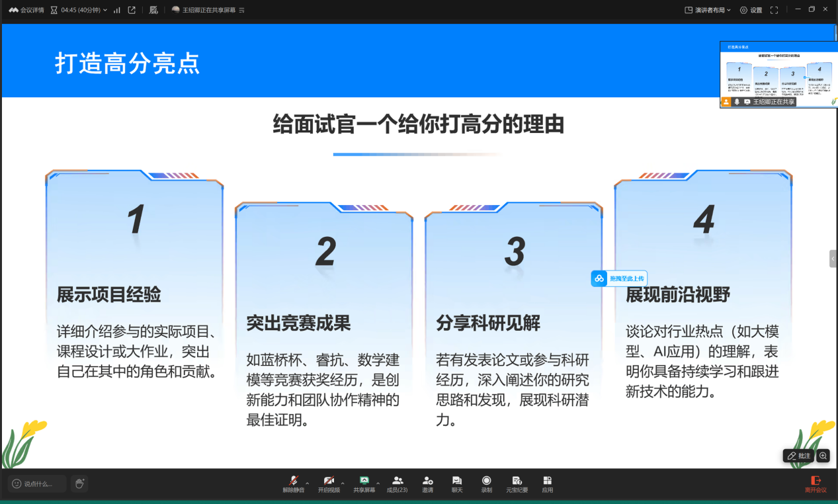Unmute microphone with 解除静音
This screenshot has height=504, width=838.
(x=293, y=483)
